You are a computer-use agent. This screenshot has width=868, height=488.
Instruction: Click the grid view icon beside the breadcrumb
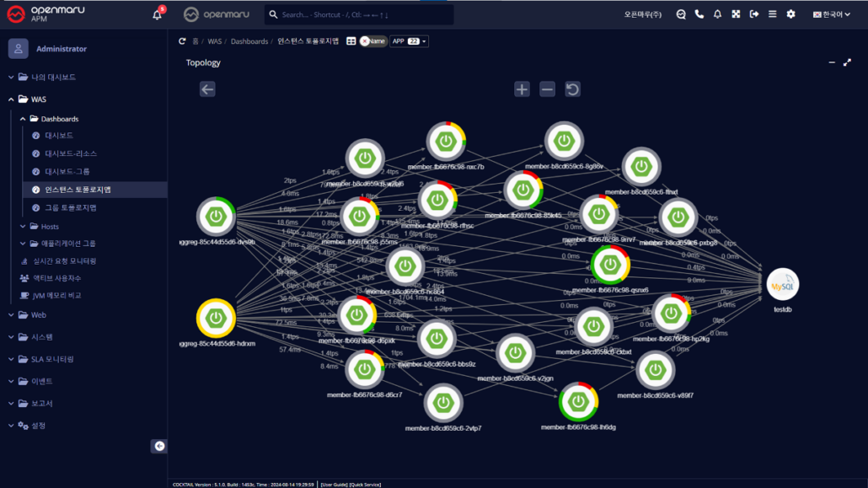(351, 40)
